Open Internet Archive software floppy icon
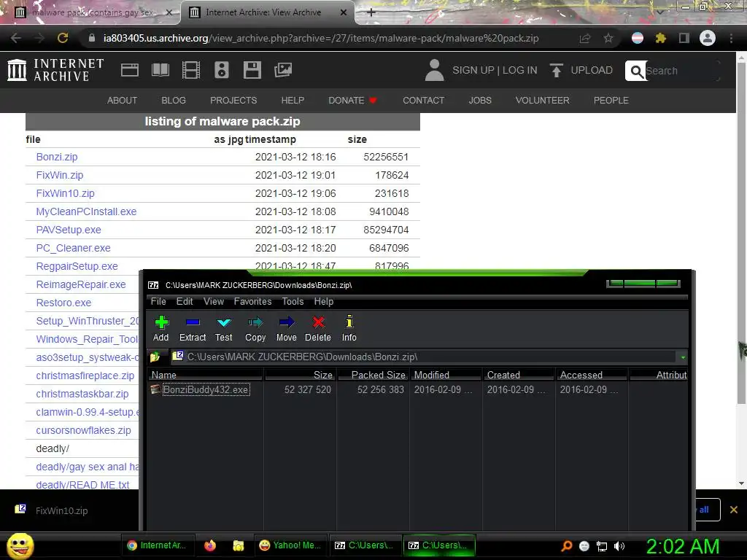Screen dimensions: 747x560 click(x=252, y=70)
